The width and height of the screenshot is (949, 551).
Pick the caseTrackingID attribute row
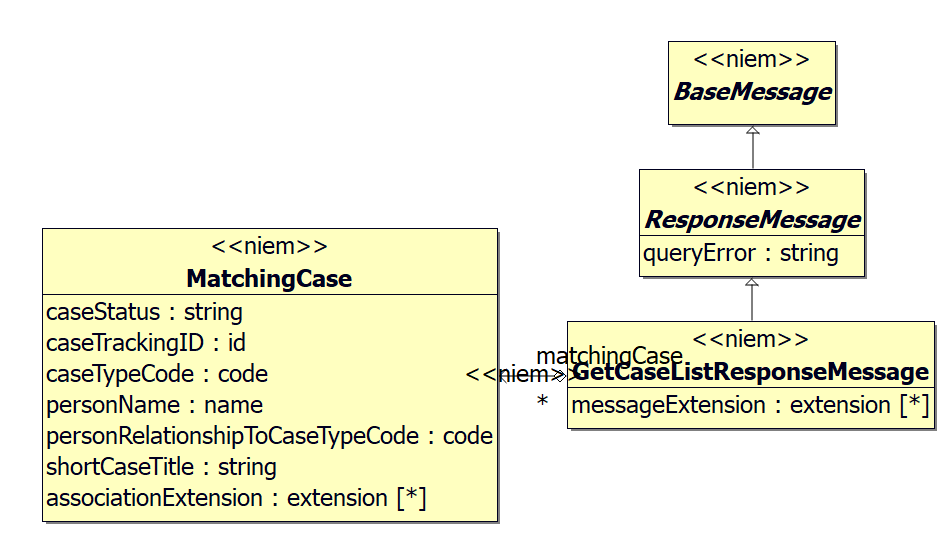coord(146,343)
